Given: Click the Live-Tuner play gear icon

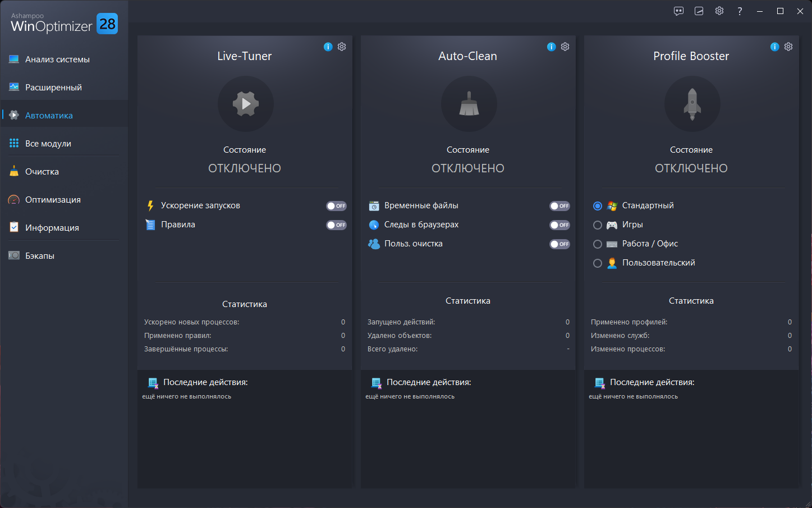Looking at the screenshot, I should click(246, 104).
